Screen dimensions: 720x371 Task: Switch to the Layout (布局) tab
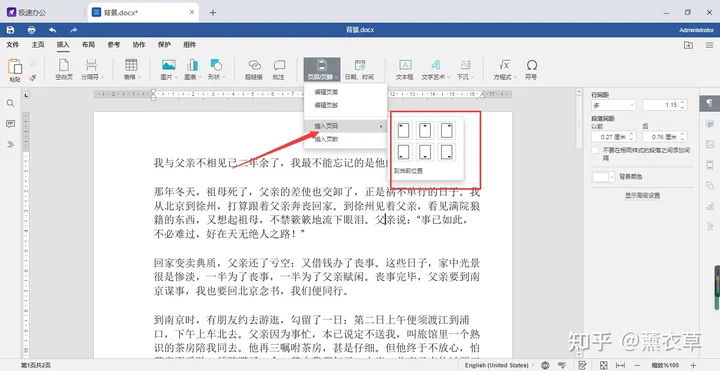[88, 45]
